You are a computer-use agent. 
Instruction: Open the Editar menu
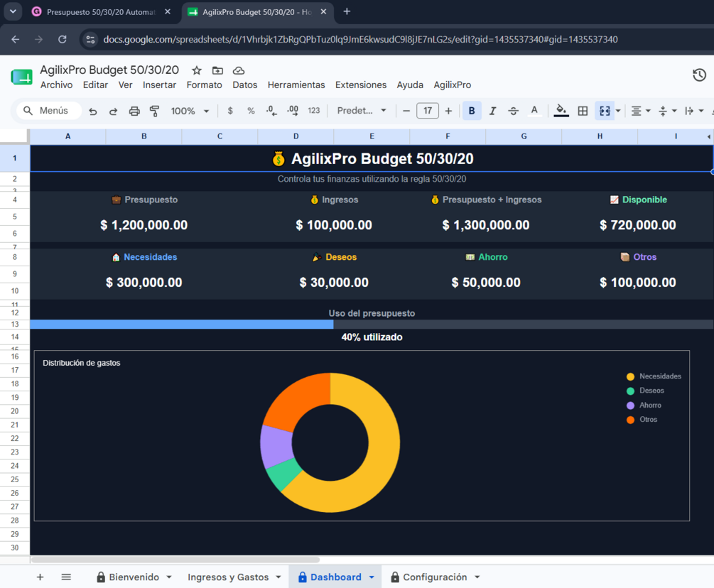click(96, 85)
